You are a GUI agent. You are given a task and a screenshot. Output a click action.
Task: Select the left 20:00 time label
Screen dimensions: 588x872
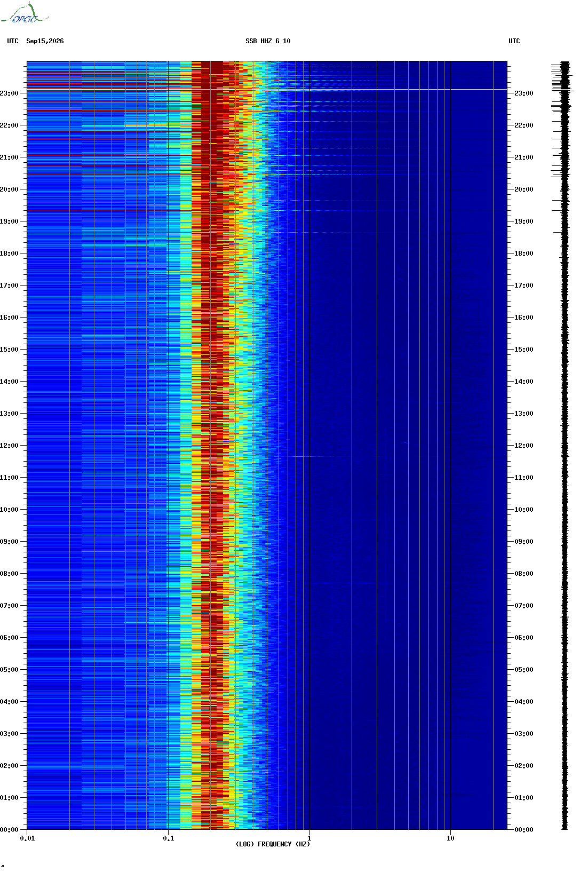pos(9,189)
